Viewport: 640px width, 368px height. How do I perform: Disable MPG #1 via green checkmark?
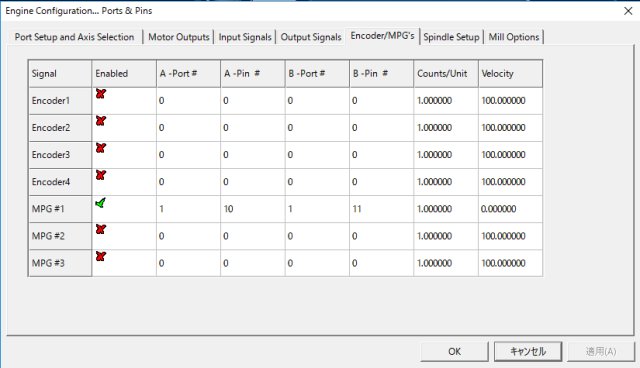pyautogui.click(x=100, y=202)
